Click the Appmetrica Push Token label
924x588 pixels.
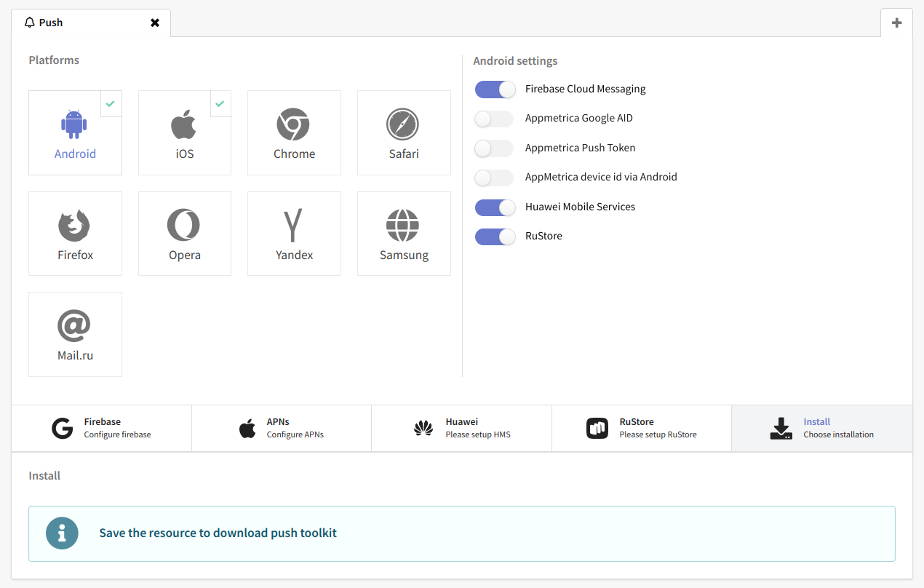click(x=581, y=148)
